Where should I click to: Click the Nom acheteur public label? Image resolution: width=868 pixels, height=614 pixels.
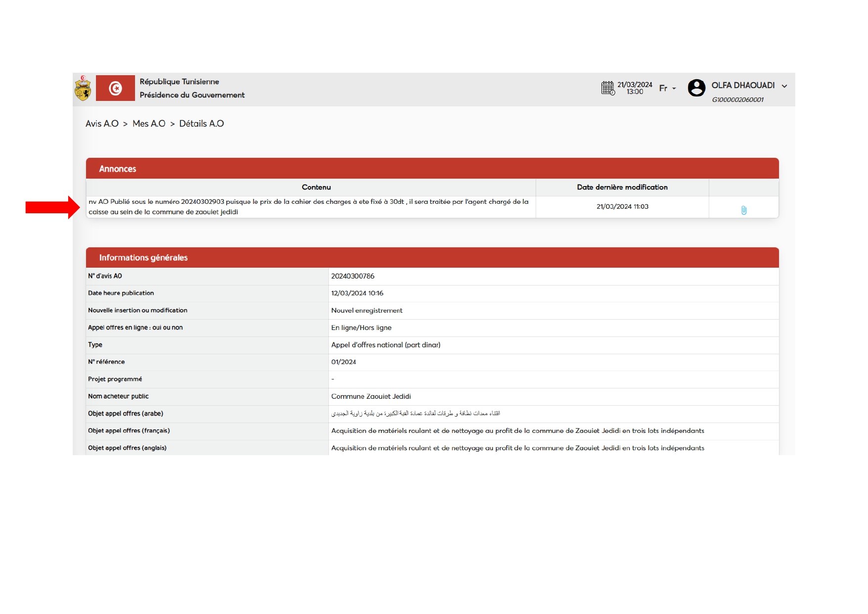click(118, 396)
